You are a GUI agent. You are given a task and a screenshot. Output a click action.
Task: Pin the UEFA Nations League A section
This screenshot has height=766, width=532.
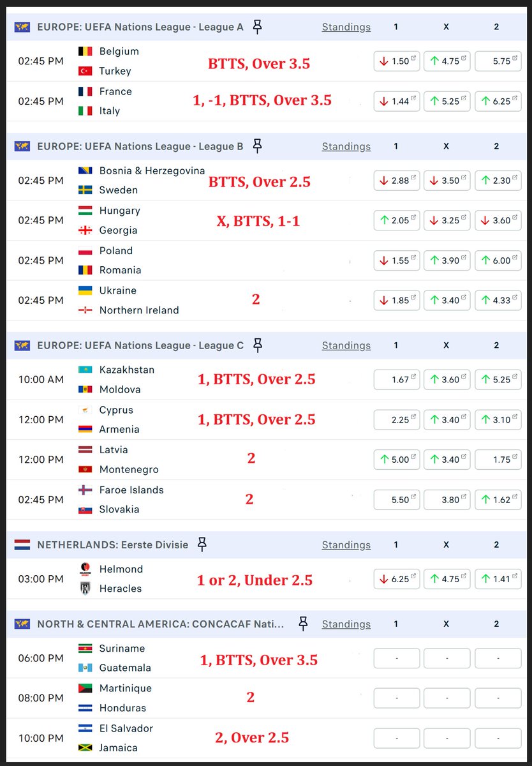[257, 27]
